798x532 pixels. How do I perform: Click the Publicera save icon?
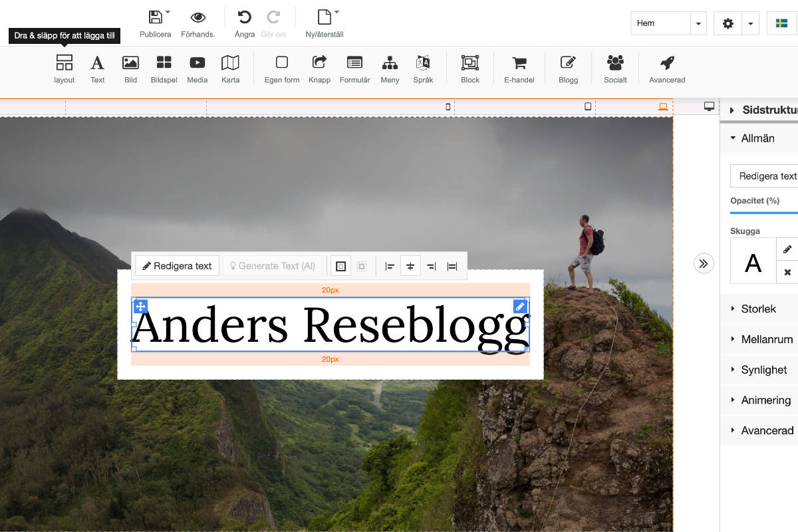[x=155, y=17]
